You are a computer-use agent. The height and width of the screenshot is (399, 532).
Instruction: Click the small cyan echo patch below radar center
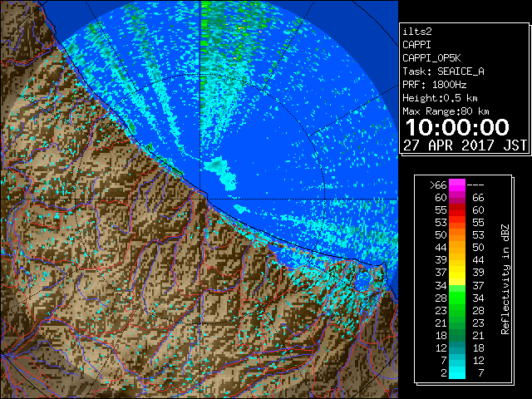[241, 209]
